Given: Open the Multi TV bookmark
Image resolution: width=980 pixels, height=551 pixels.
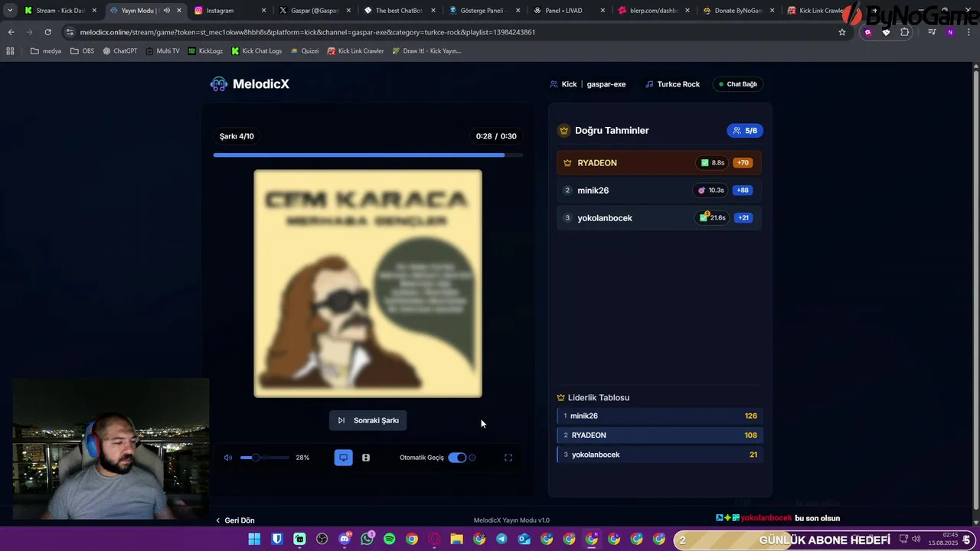Looking at the screenshot, I should 162,51.
